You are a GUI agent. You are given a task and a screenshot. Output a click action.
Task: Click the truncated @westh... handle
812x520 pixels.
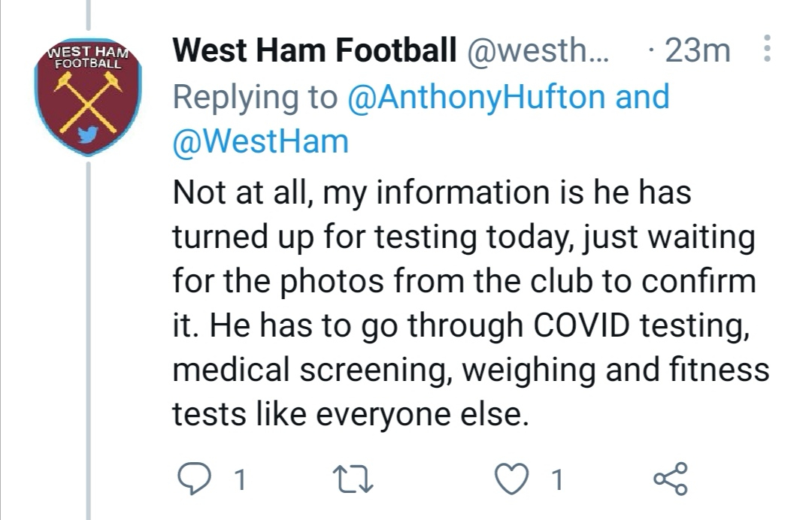[539, 51]
